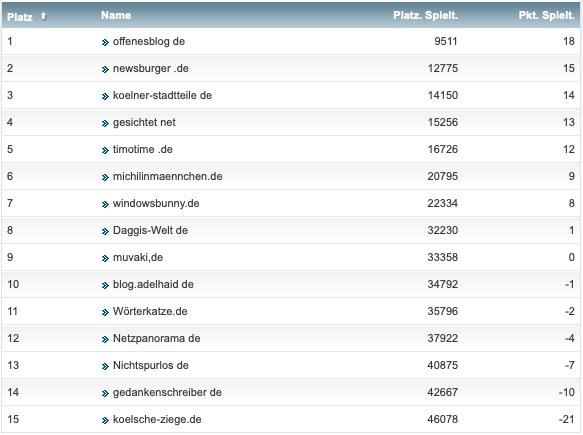Viewport: 583px width, 435px height.
Task: Sort by the Platz. Spielt. column header
Action: pos(425,16)
